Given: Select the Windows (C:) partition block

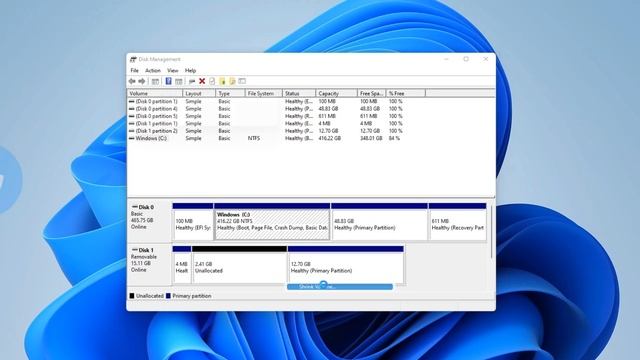Looking at the screenshot, I should pos(272,222).
